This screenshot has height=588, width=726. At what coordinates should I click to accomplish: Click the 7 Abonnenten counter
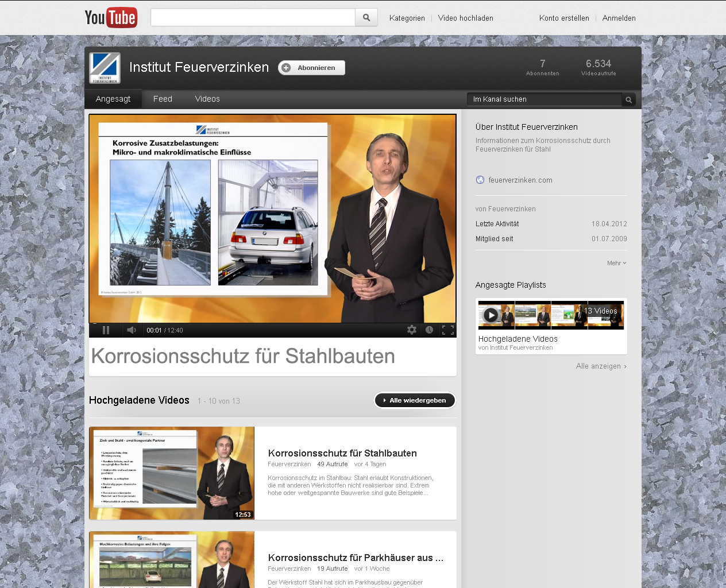(543, 67)
